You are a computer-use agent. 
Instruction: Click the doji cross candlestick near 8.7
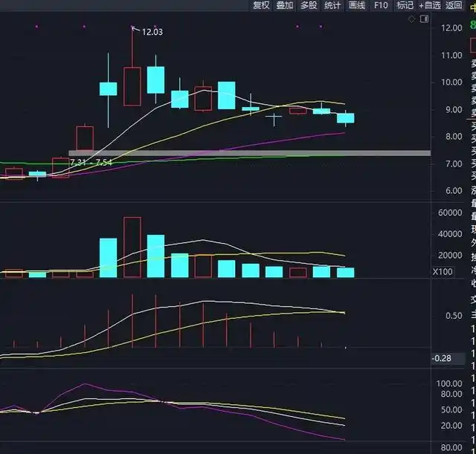point(274,117)
